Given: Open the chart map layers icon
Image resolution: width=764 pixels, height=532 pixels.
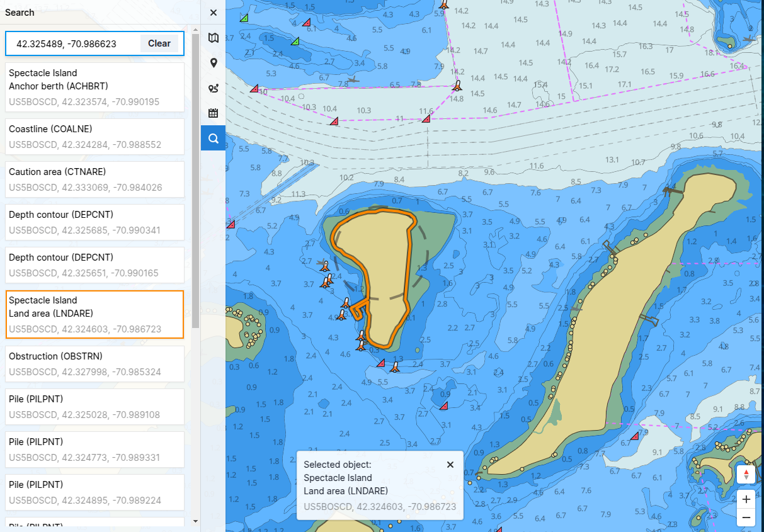Looking at the screenshot, I should [x=214, y=38].
